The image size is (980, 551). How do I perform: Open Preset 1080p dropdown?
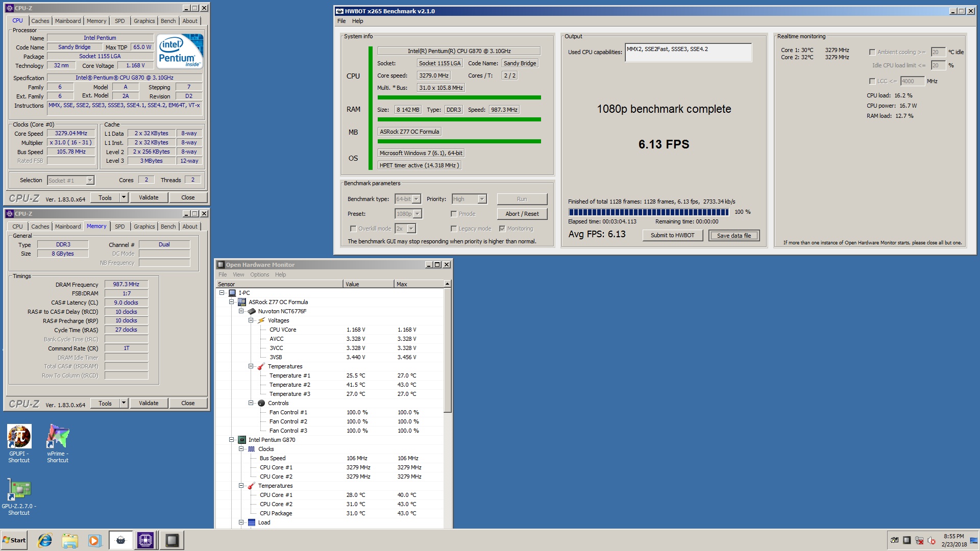[x=418, y=214]
